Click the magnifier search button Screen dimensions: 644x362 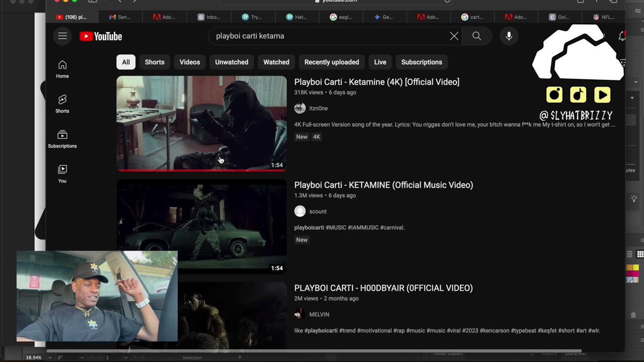pyautogui.click(x=476, y=36)
